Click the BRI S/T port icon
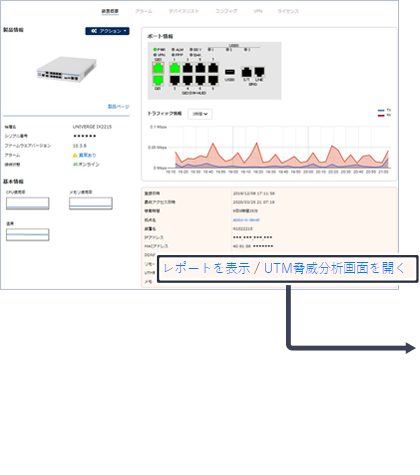The height and width of the screenshot is (475, 420). pos(246,72)
